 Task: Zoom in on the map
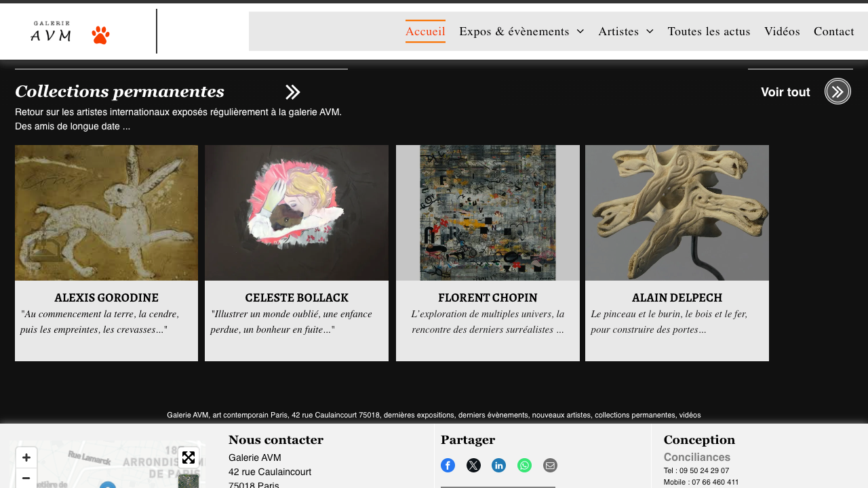pyautogui.click(x=26, y=457)
